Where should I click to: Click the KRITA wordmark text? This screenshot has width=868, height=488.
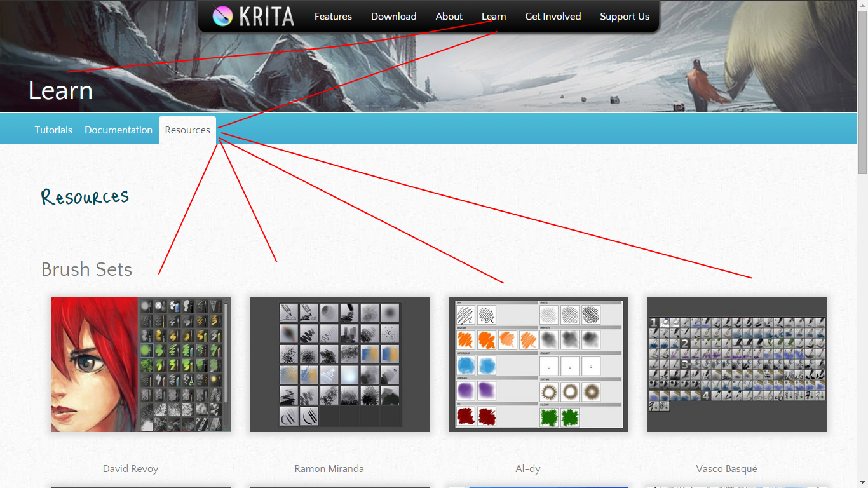267,17
